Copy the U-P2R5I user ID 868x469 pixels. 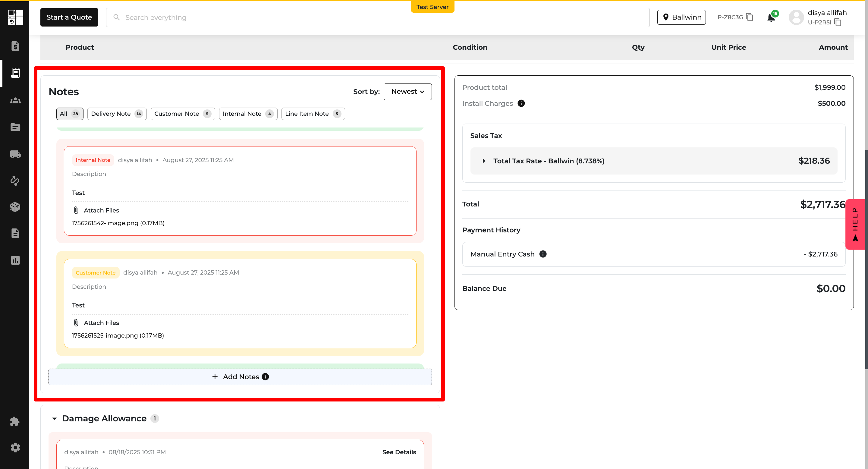tap(838, 23)
